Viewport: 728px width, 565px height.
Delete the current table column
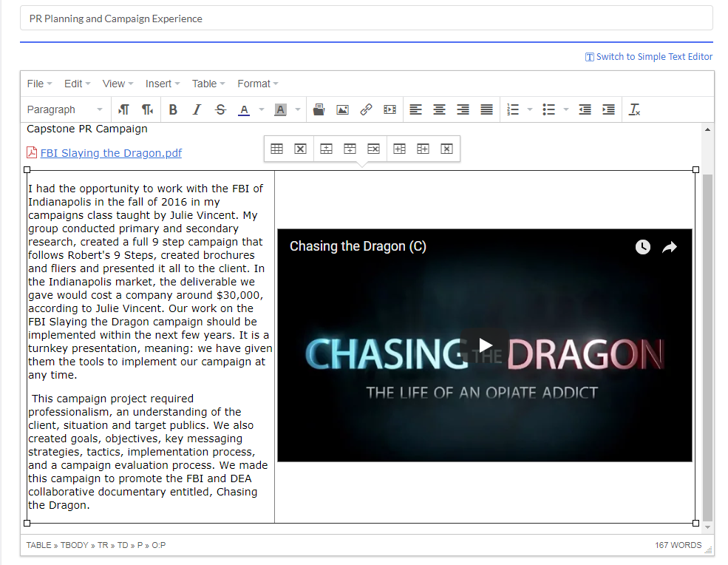point(446,149)
